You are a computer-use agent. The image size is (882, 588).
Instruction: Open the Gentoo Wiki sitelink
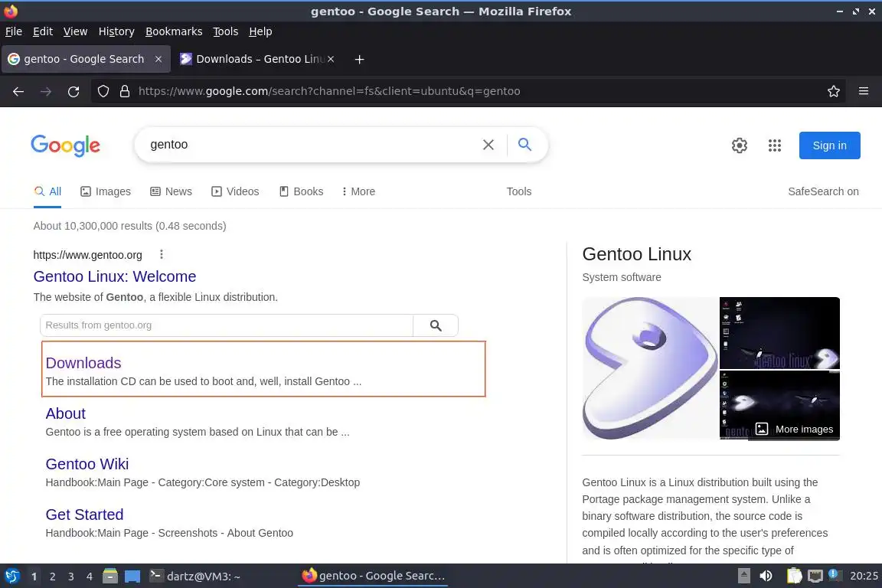87,464
